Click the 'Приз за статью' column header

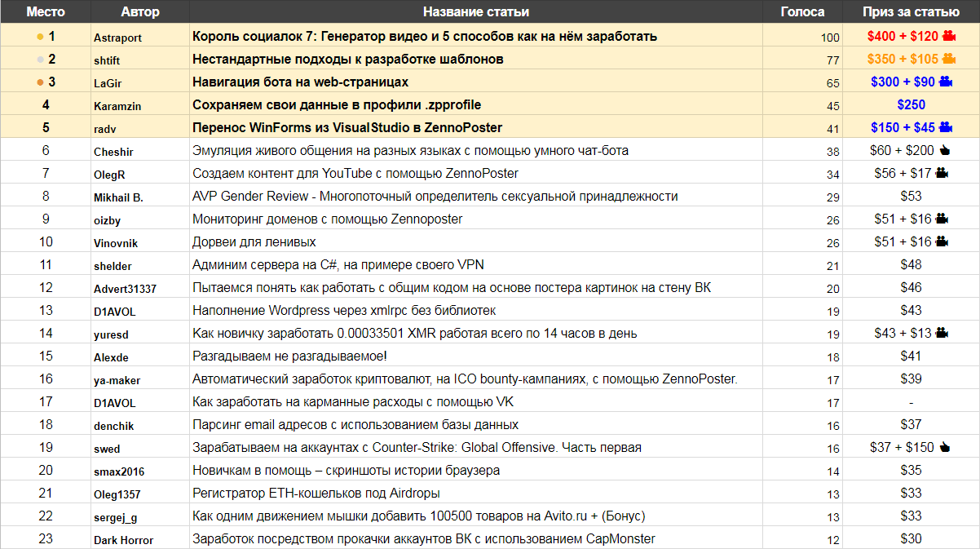[x=911, y=11]
